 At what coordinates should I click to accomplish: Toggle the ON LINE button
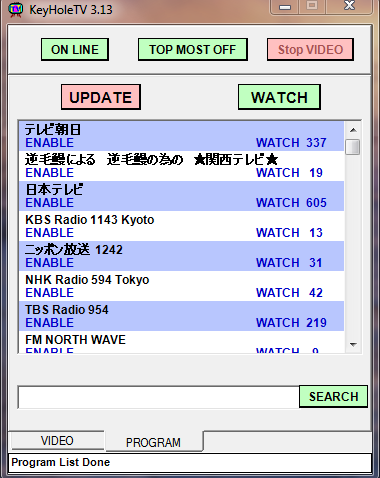(x=75, y=50)
